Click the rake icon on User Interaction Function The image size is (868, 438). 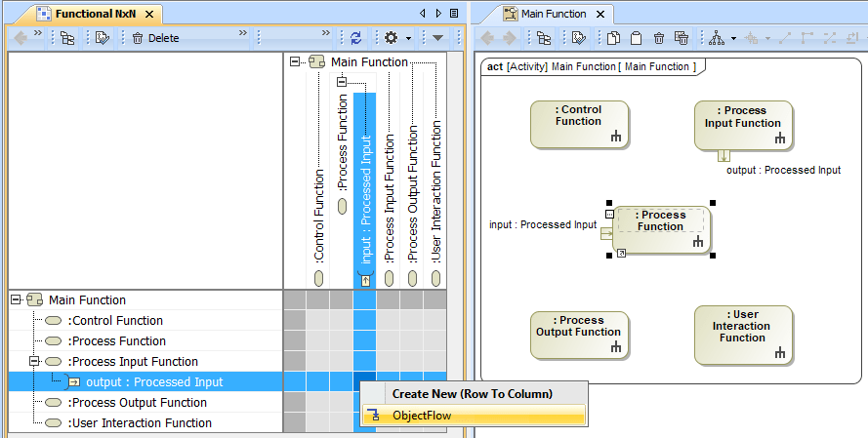coord(780,352)
